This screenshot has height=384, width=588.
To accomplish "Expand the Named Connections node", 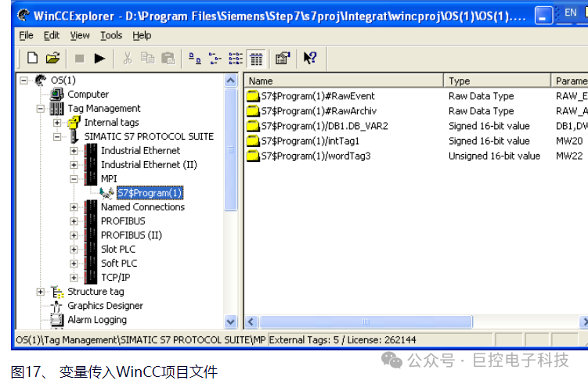I will (x=74, y=207).
